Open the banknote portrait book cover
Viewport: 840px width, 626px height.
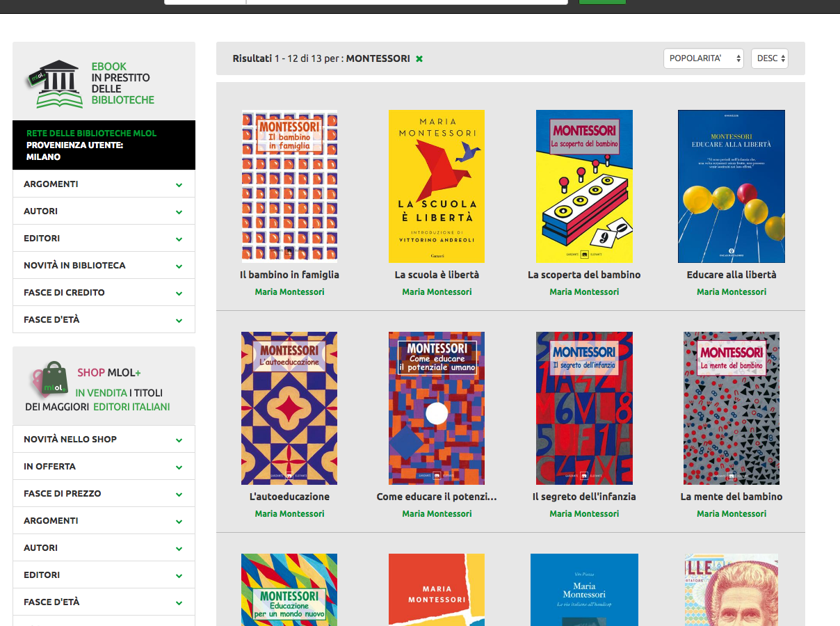click(732, 590)
